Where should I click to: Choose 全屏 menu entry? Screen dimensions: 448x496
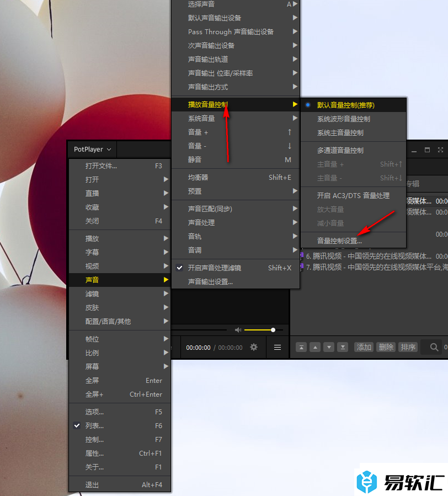click(120, 381)
